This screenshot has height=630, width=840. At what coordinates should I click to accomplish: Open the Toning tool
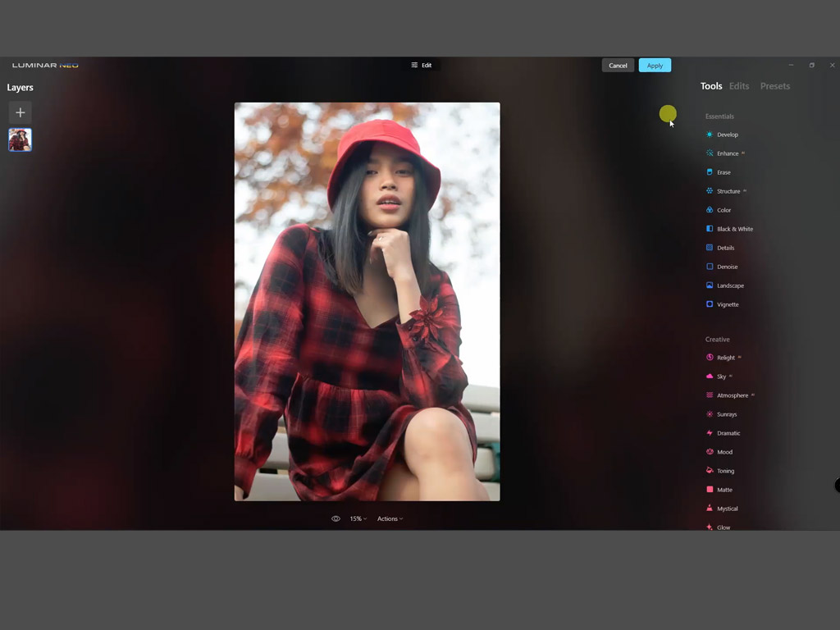coord(725,471)
